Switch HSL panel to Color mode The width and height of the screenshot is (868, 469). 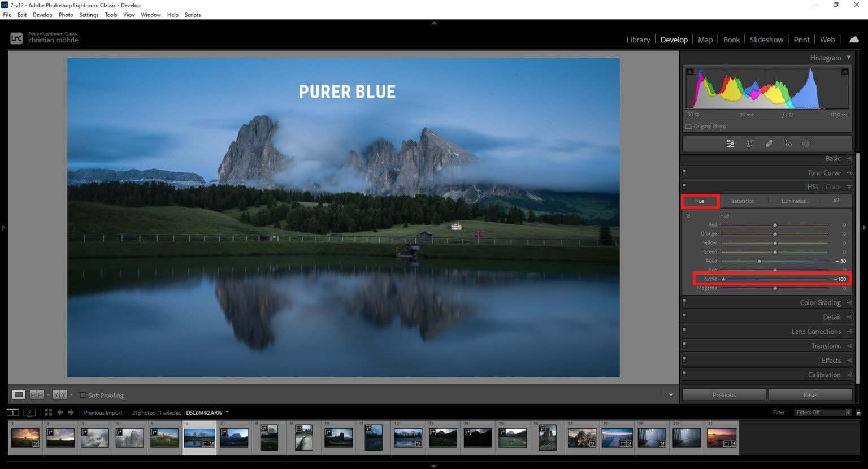click(834, 187)
